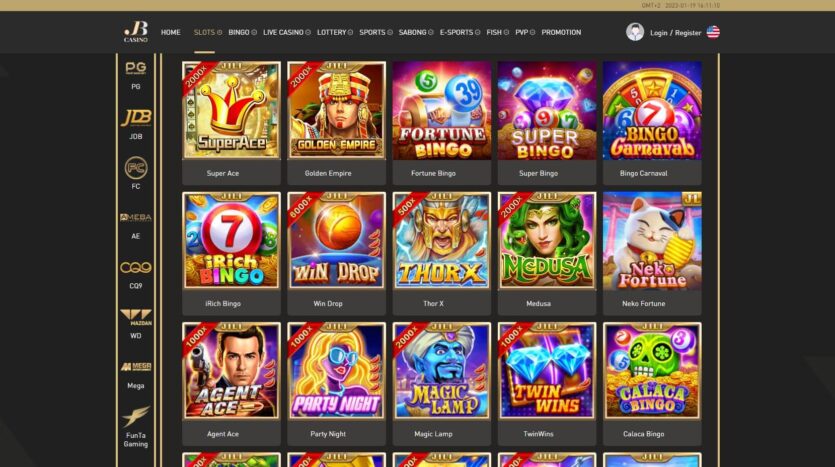This screenshot has width=835, height=467.
Task: Expand the Live Casino menu dropdown
Action: click(x=286, y=32)
